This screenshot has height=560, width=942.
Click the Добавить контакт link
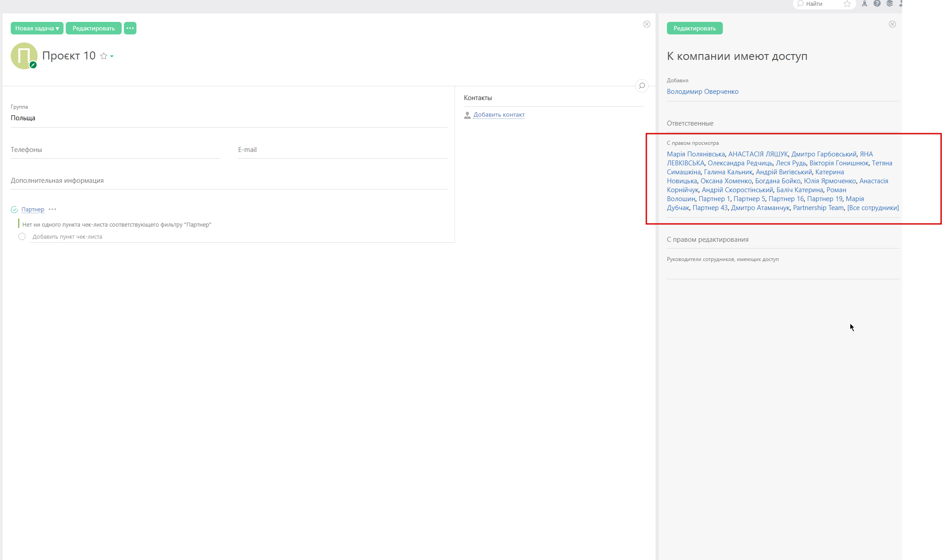[499, 115]
